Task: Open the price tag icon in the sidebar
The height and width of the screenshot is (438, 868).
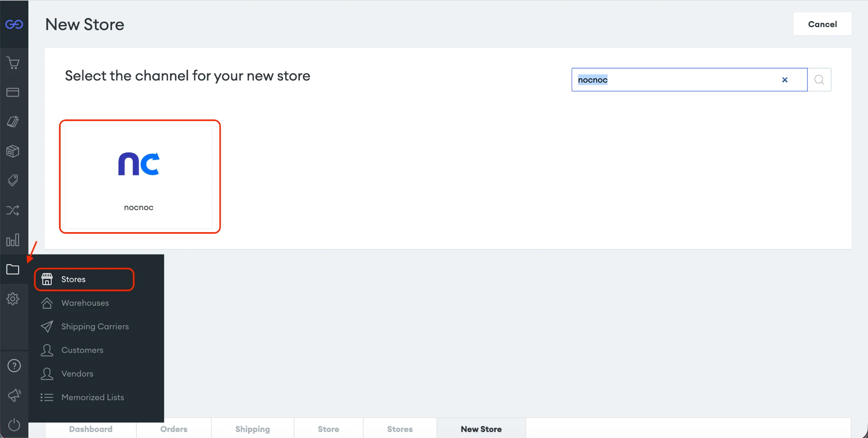Action: 13,180
